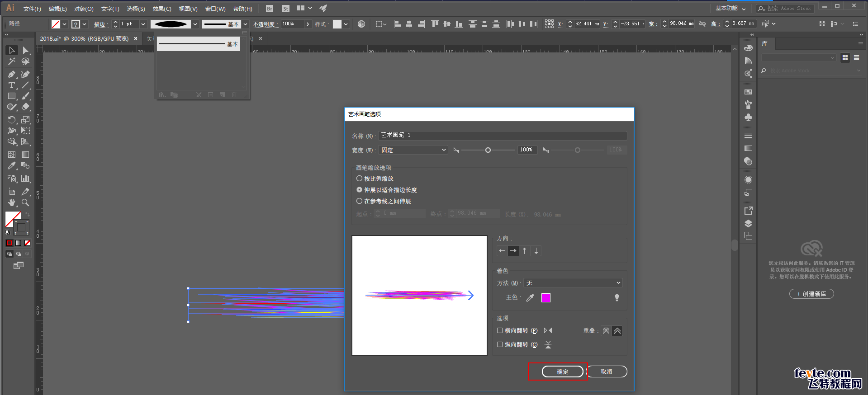Choose the Zoom tool magnifier
This screenshot has height=395, width=868.
[26, 202]
